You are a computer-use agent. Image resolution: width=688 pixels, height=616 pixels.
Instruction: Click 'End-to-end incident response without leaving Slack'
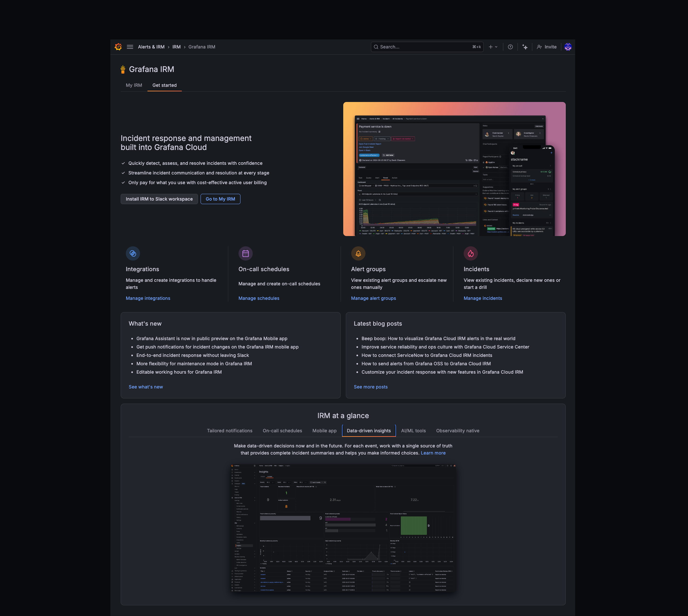(x=193, y=355)
